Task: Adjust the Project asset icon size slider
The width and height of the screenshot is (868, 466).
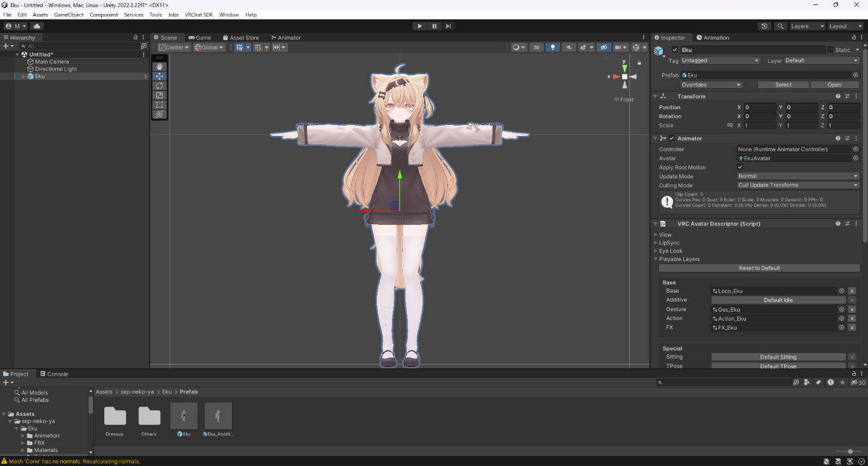Action: coord(850,451)
